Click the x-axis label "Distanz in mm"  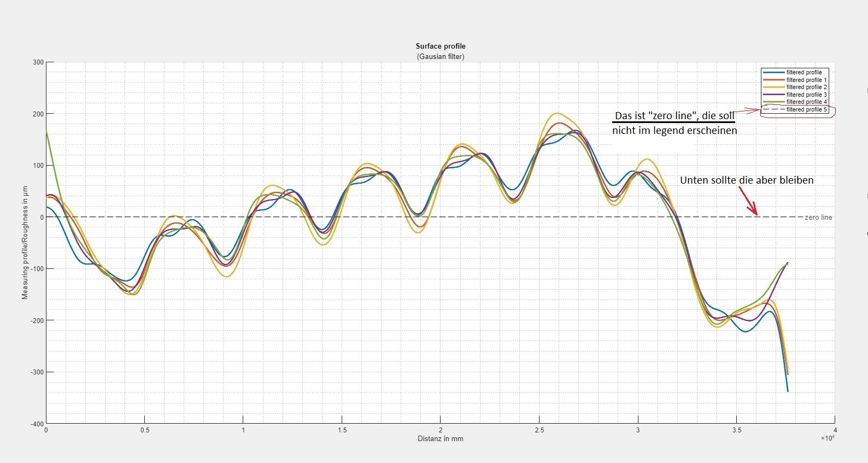coord(440,438)
